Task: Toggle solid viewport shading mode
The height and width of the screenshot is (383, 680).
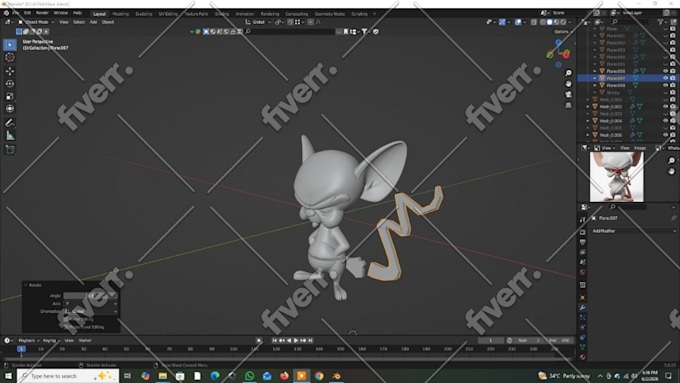Action: coord(549,22)
